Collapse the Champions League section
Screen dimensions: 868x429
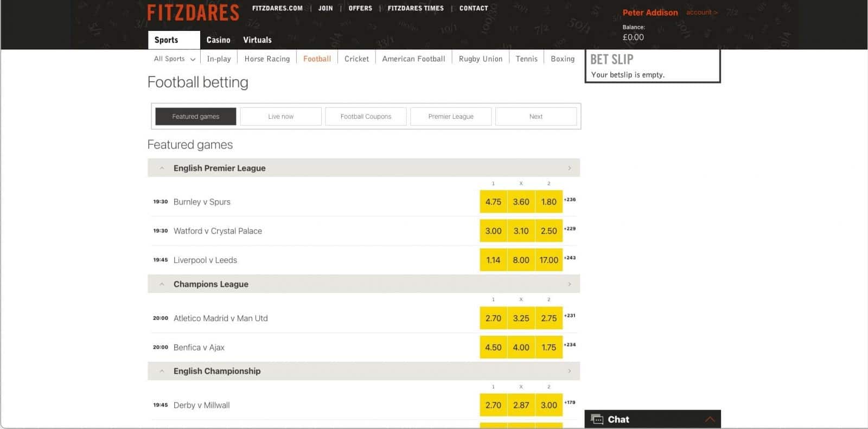coord(162,284)
